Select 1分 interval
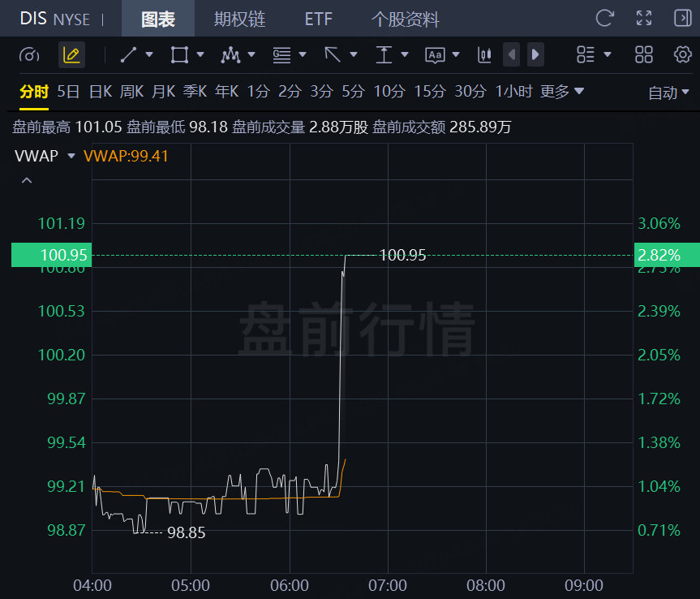 pos(259,92)
